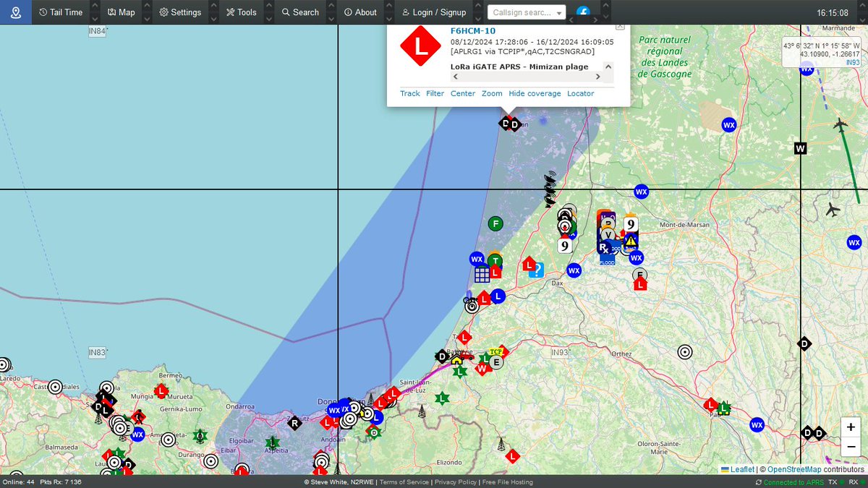Expand the arrows beside About menu
This screenshot has width=868, height=488.
tap(389, 12)
